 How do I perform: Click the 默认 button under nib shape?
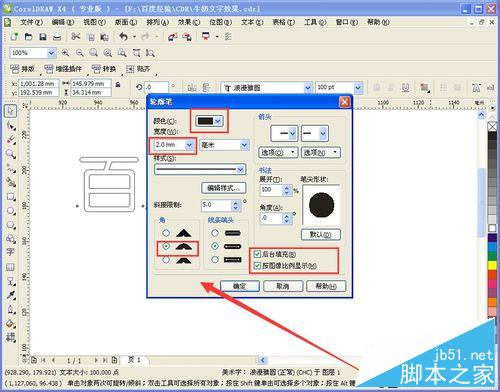click(x=321, y=234)
